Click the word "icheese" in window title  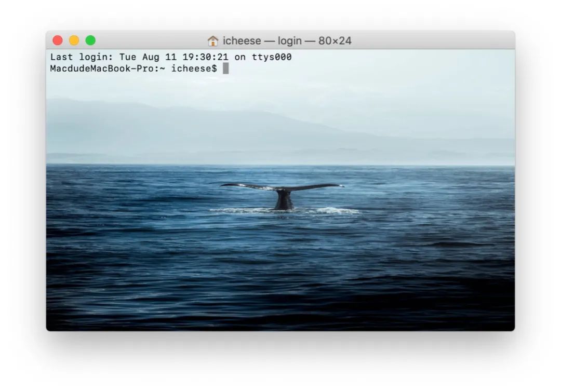(242, 40)
